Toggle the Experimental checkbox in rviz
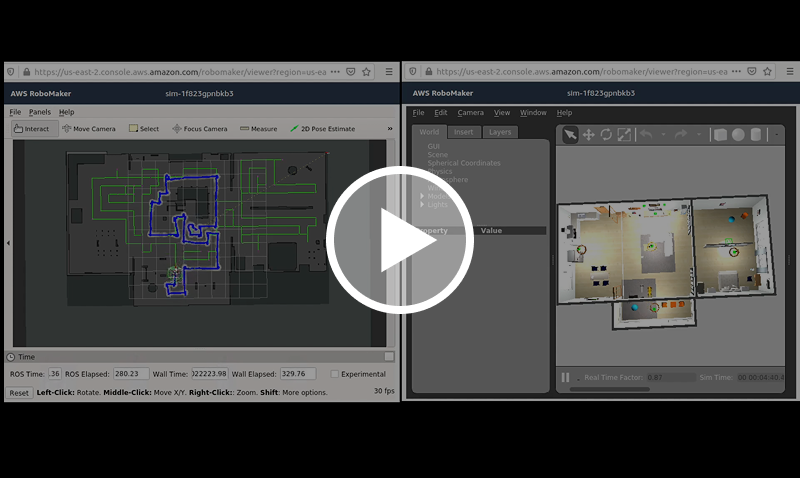This screenshot has height=478, width=800. [x=335, y=374]
